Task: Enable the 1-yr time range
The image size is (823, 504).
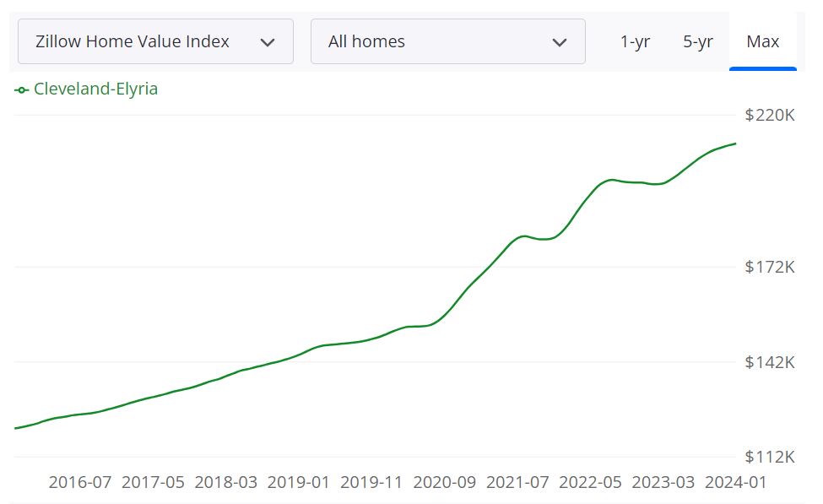Action: pyautogui.click(x=635, y=41)
